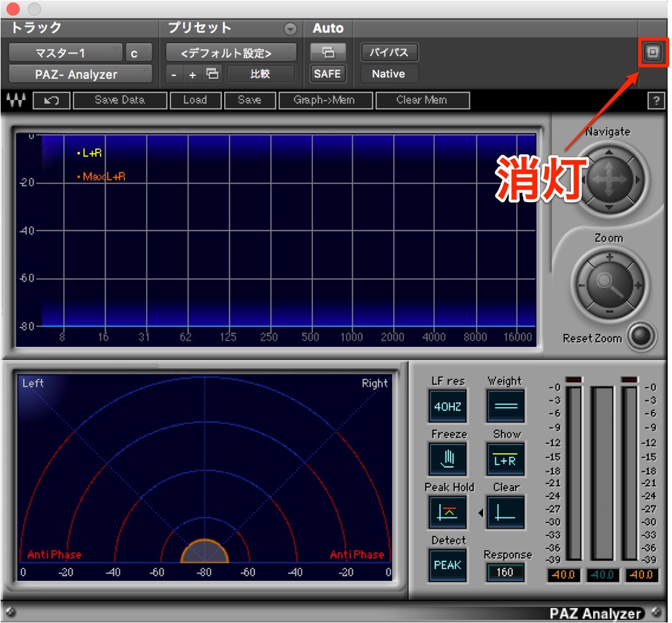The height and width of the screenshot is (623, 672).
Task: Click the target button highlighted in red
Action: click(652, 52)
